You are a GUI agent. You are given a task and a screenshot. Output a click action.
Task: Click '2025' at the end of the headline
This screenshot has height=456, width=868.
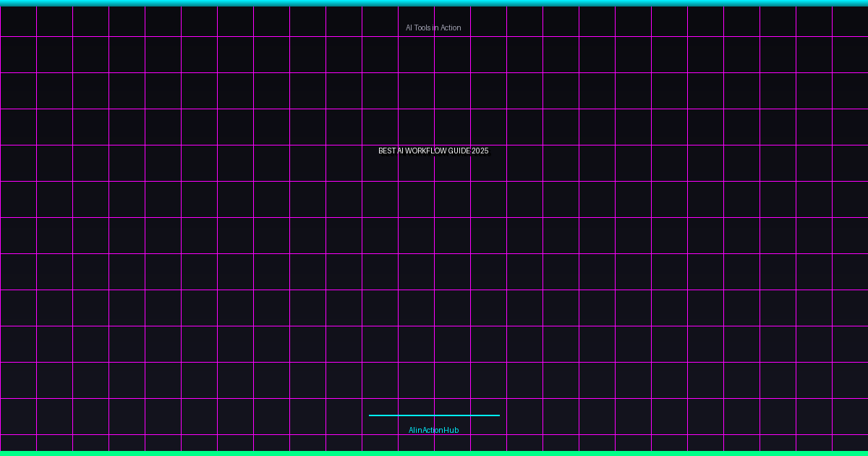click(x=480, y=151)
